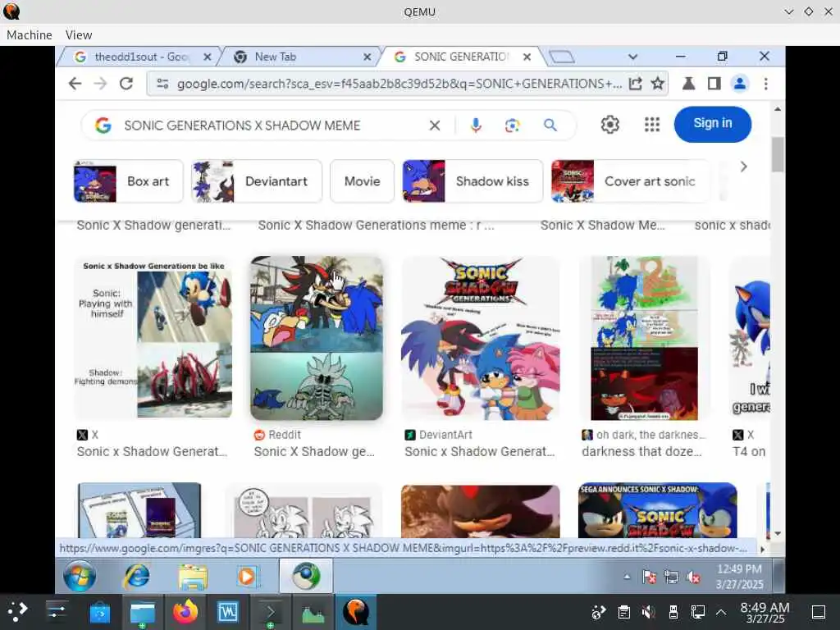Open host application launcher icon
Viewport: 840px width, 630px height.
(17, 611)
